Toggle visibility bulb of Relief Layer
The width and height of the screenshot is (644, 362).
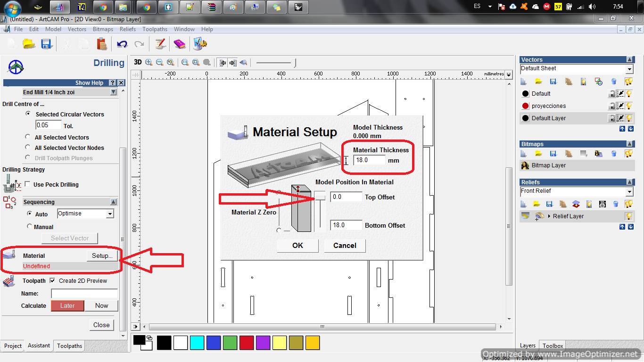(x=628, y=216)
